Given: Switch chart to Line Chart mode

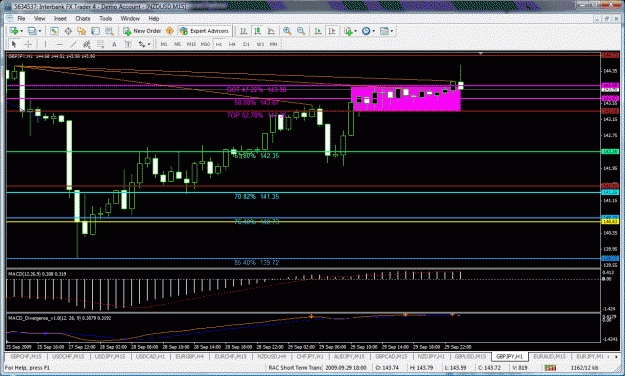Looking at the screenshot, I should [x=271, y=31].
